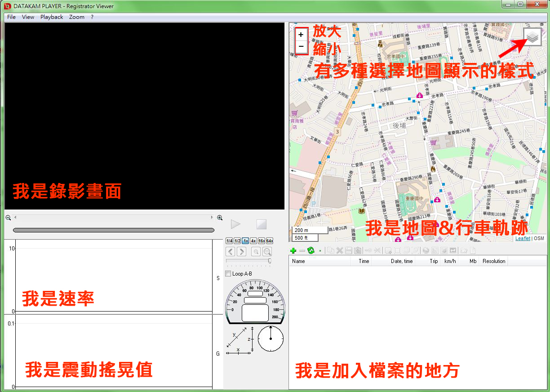Click the Resolution column header
Screen dimensions: 550x392
pos(494,261)
